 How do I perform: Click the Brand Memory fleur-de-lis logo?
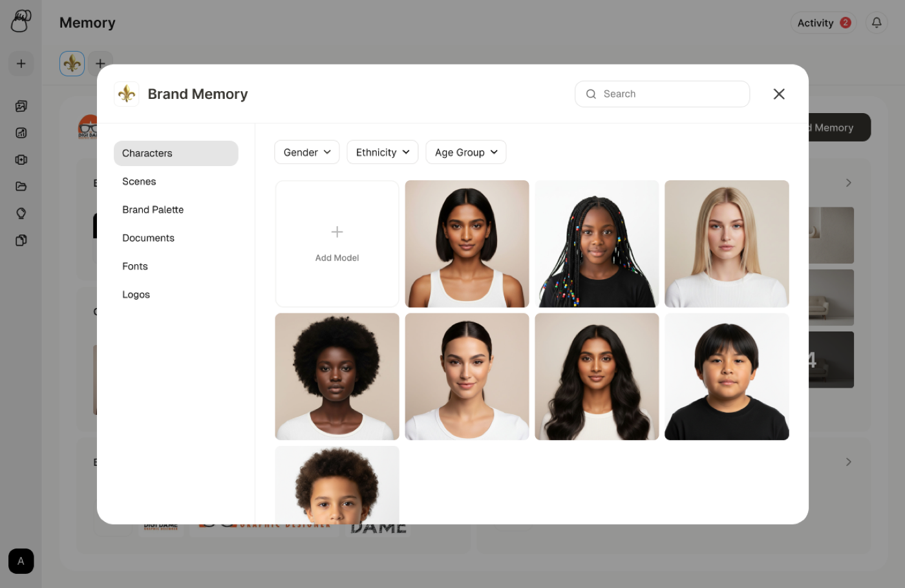127,94
